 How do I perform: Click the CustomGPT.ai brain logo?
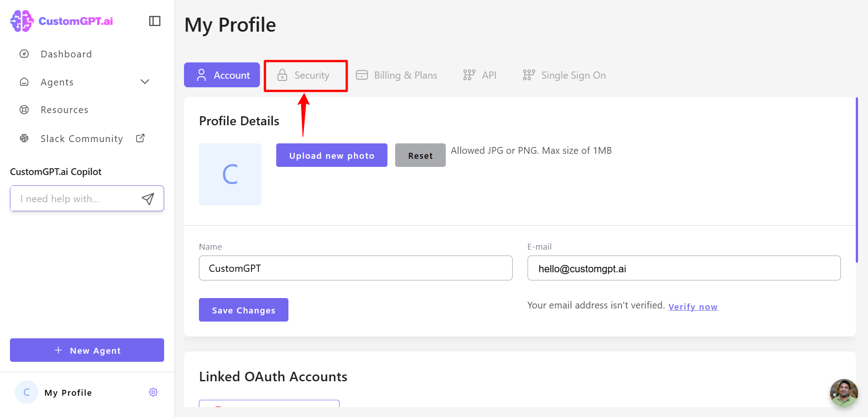coord(22,21)
